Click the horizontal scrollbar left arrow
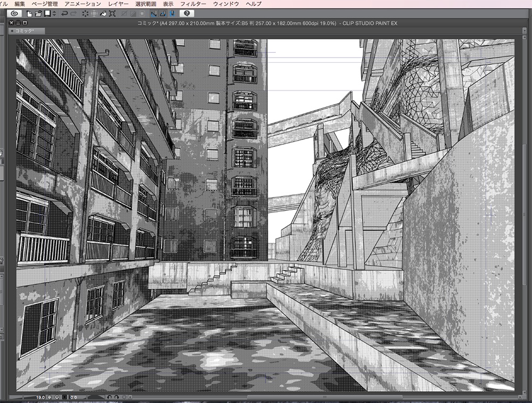 (x=130, y=397)
